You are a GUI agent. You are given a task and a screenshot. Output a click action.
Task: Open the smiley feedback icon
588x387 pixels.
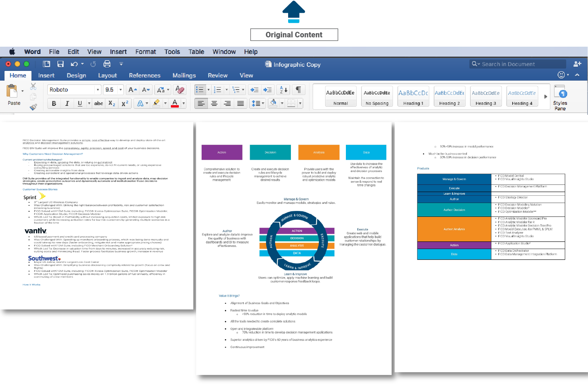click(561, 75)
